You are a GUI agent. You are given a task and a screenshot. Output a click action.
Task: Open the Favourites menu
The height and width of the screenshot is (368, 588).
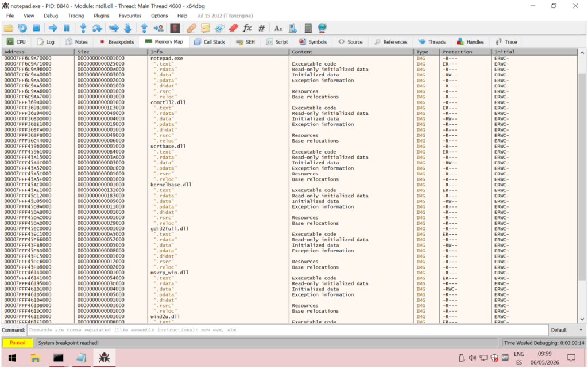tap(130, 16)
